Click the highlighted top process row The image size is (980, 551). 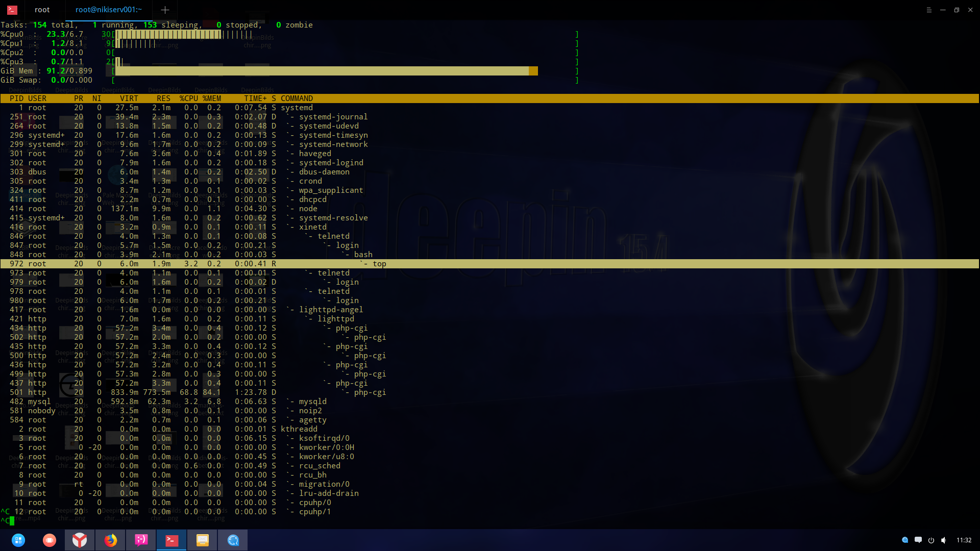(204, 264)
